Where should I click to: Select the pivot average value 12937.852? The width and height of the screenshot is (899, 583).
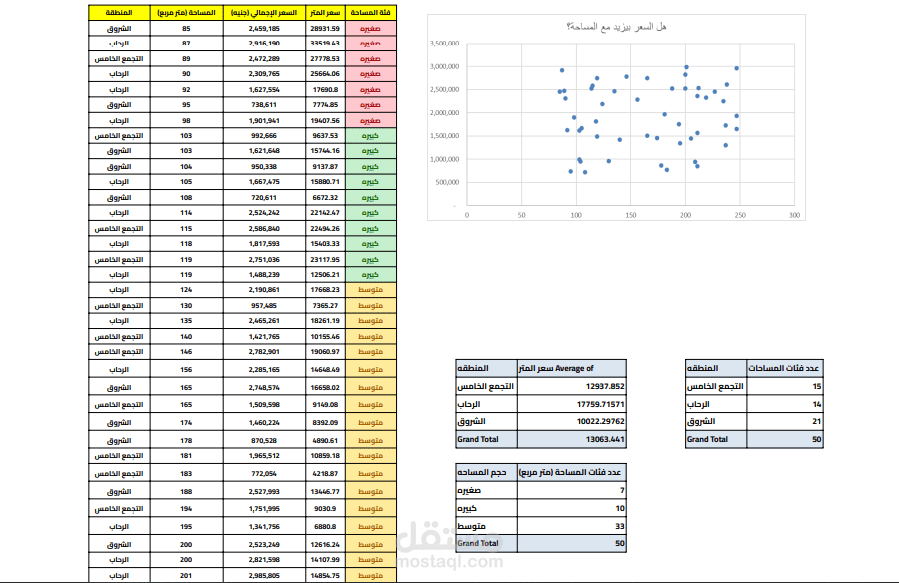tap(572, 386)
